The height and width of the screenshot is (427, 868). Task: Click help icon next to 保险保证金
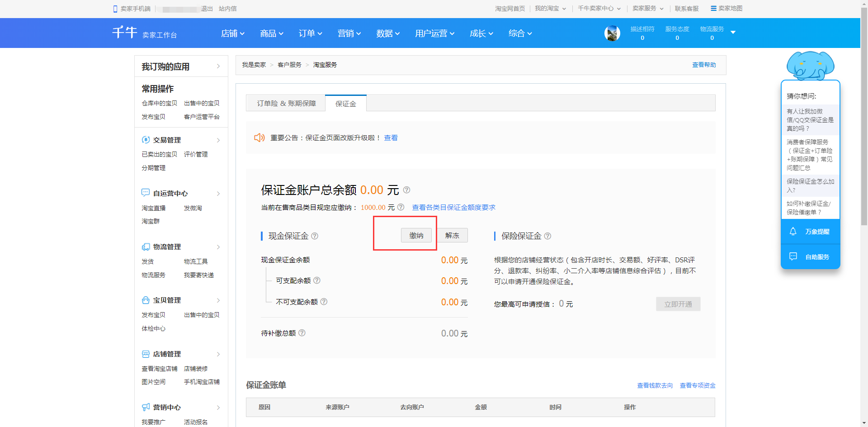point(547,236)
